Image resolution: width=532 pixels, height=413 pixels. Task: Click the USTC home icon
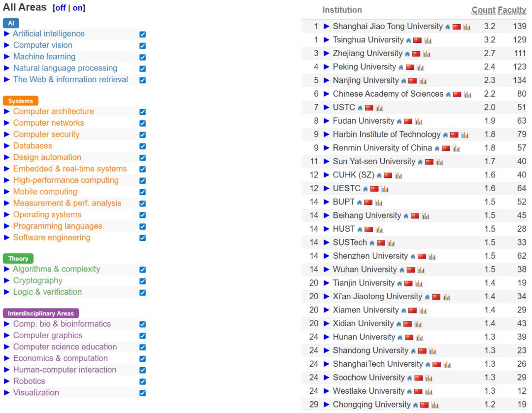pos(360,108)
